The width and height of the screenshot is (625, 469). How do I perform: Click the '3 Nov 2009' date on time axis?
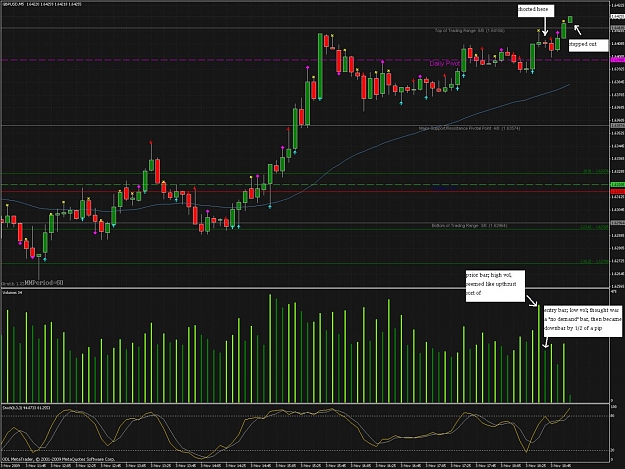click(x=11, y=465)
